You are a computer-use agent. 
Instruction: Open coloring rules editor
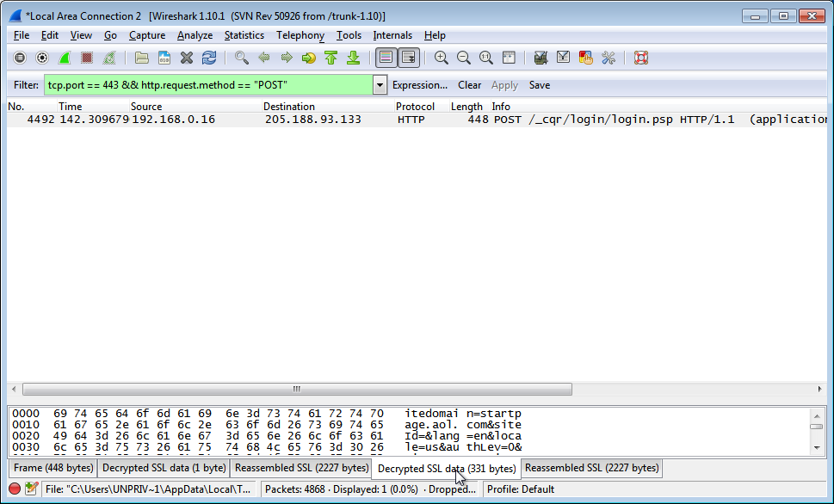pos(585,58)
